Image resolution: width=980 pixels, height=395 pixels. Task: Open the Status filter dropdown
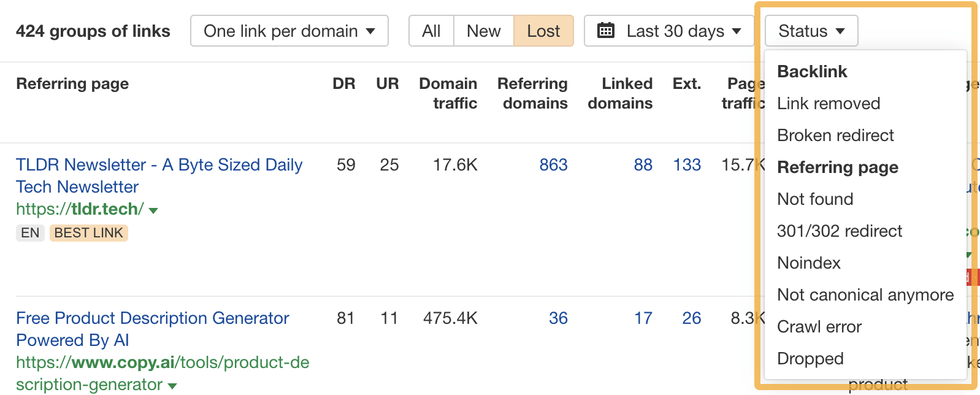811,31
